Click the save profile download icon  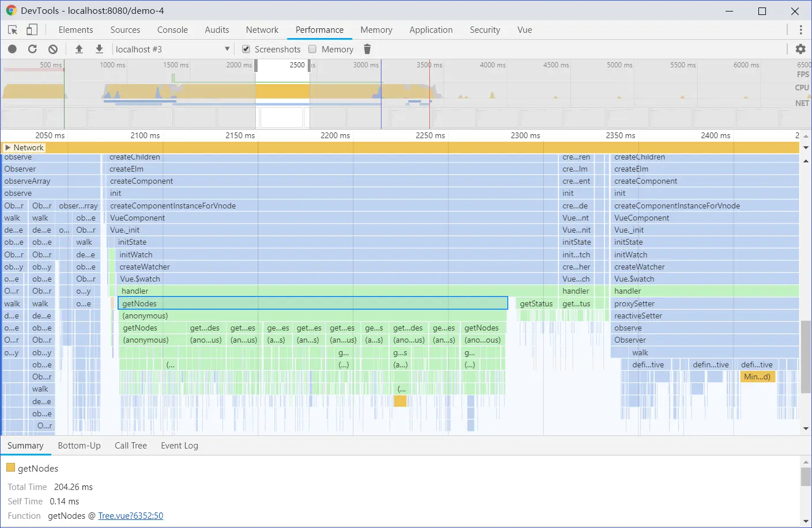pos(99,50)
